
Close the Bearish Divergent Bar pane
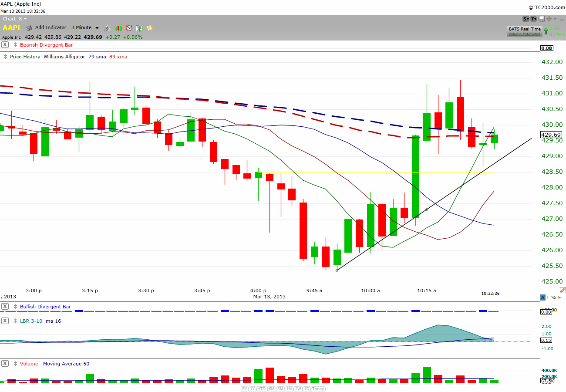click(5, 45)
